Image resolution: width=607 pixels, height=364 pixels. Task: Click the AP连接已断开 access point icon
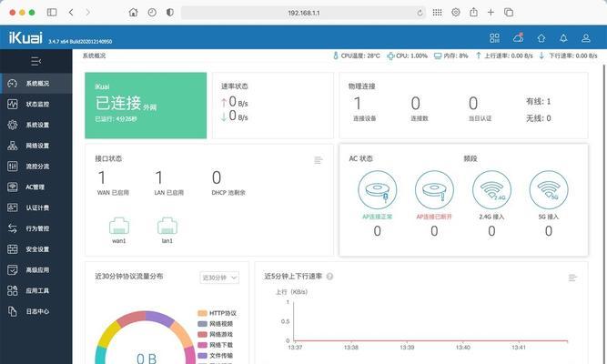434,190
